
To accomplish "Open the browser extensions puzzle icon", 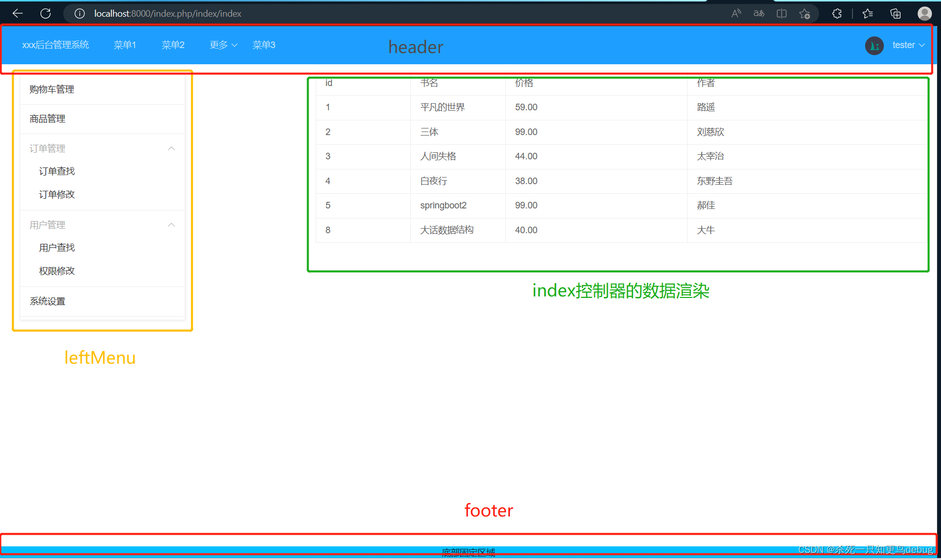I will click(x=837, y=14).
